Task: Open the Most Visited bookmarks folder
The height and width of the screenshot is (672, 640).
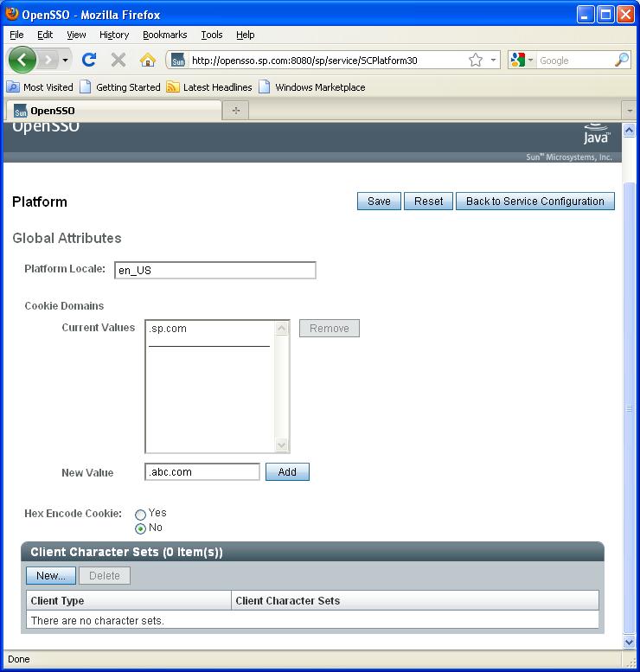Action: 40,87
